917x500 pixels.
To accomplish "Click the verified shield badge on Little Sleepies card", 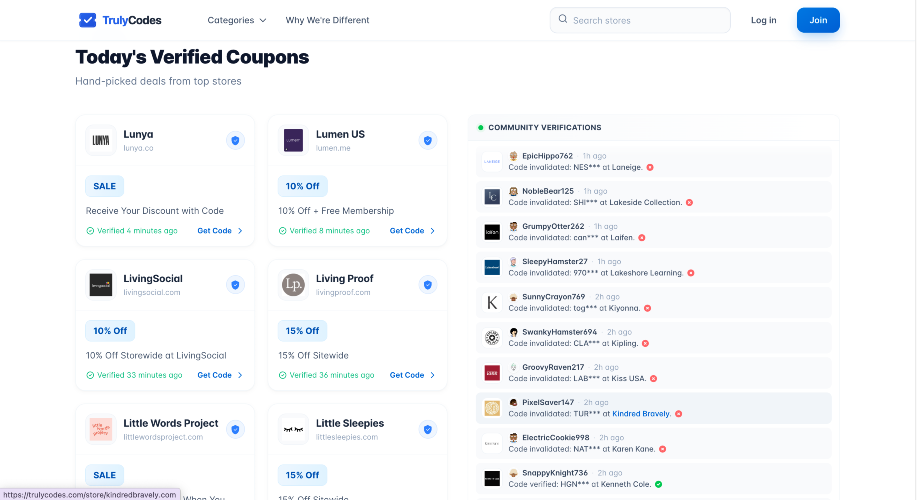I will [428, 429].
